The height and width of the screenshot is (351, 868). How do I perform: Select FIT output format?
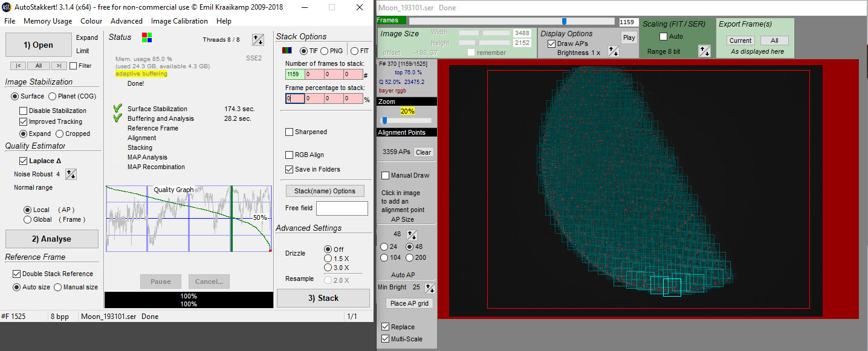[x=355, y=51]
